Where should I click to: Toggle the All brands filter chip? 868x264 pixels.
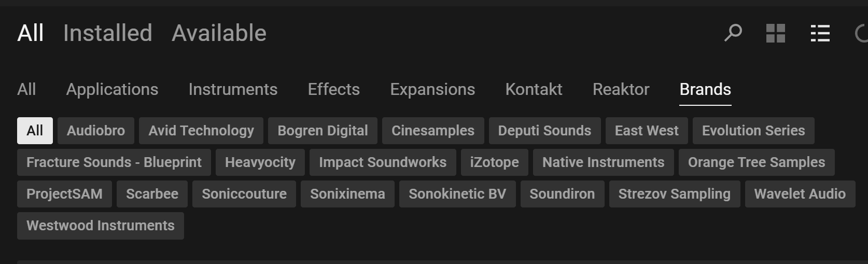click(35, 130)
